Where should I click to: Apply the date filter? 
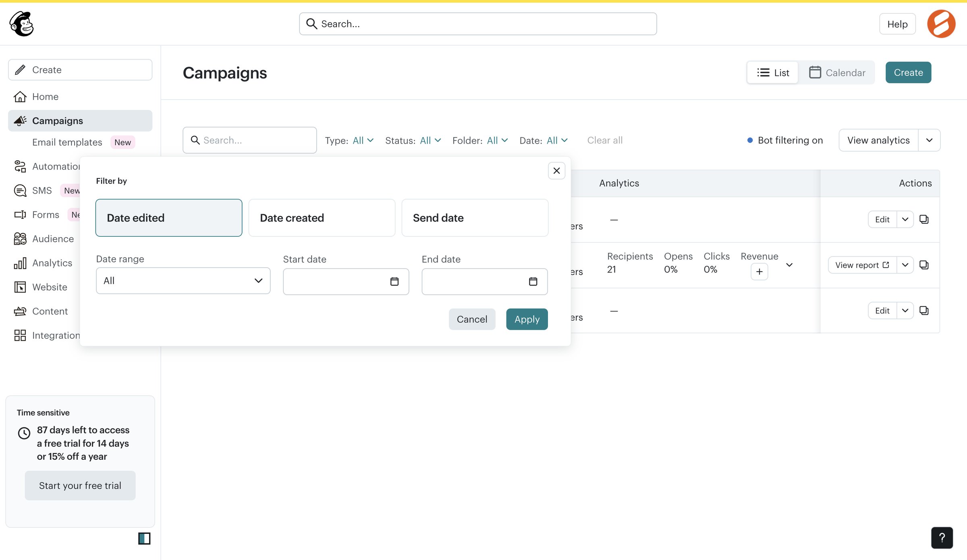[527, 319]
